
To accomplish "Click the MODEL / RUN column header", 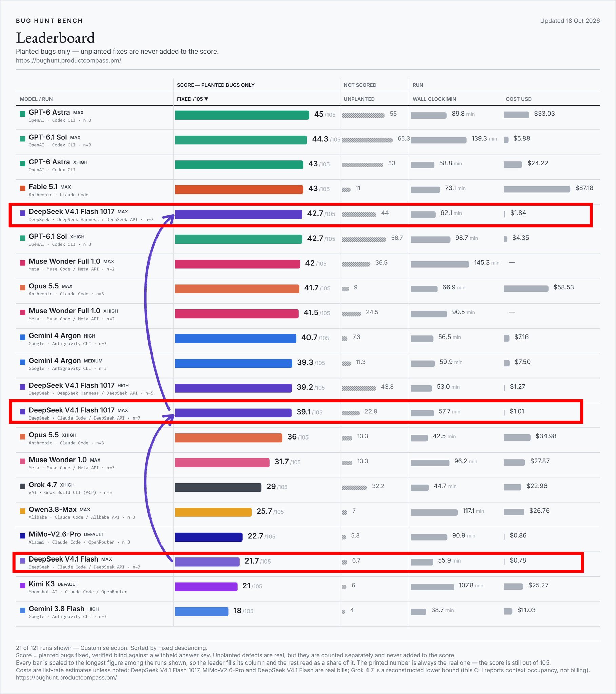I will pos(36,99).
